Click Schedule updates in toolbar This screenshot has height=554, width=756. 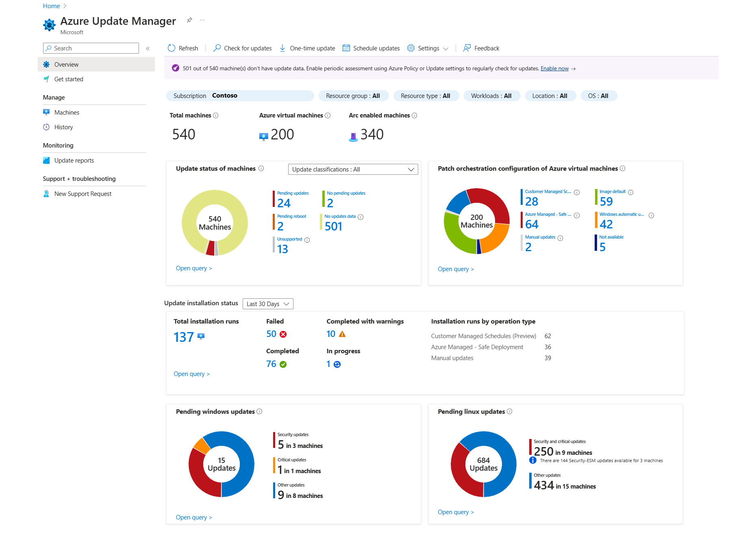(x=371, y=48)
